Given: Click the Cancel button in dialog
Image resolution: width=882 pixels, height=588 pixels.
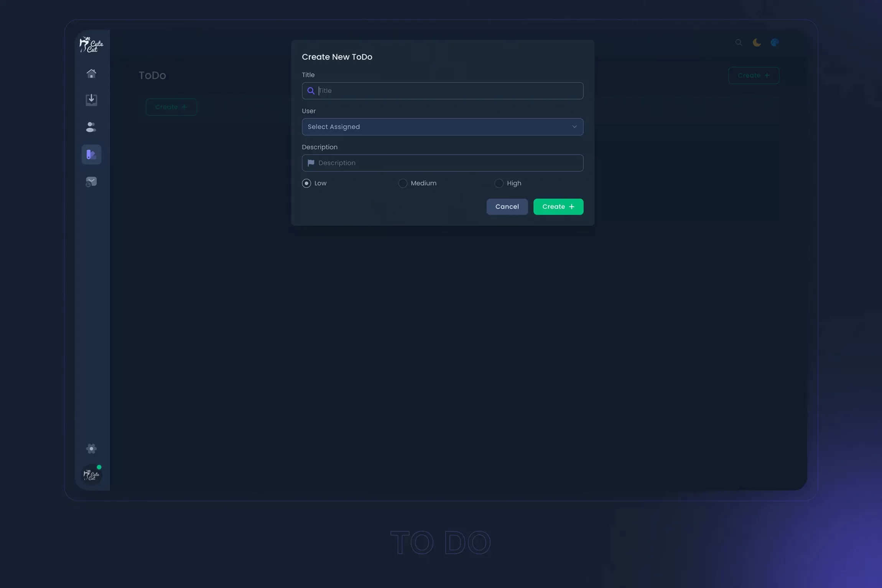Looking at the screenshot, I should [x=507, y=207].
